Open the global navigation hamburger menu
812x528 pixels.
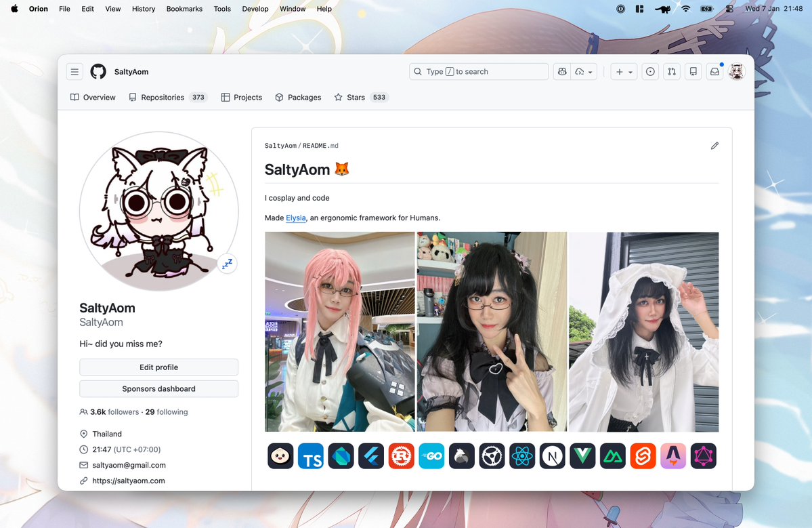coord(74,71)
